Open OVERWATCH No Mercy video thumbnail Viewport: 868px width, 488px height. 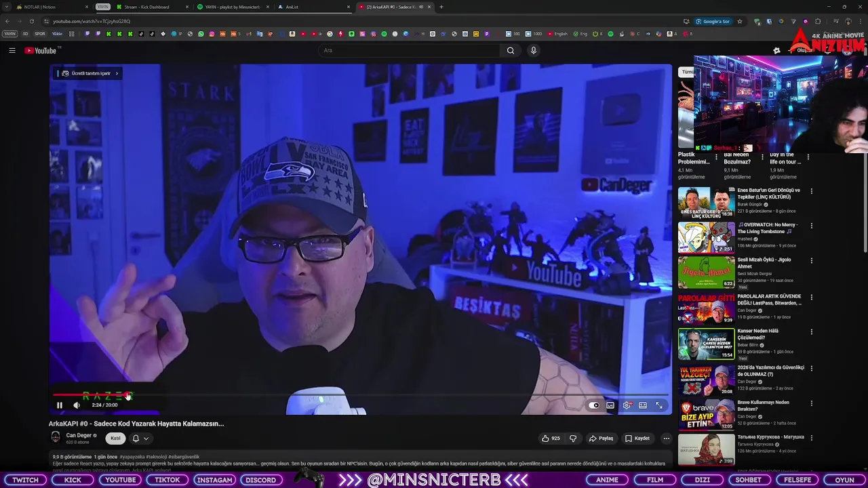(706, 237)
